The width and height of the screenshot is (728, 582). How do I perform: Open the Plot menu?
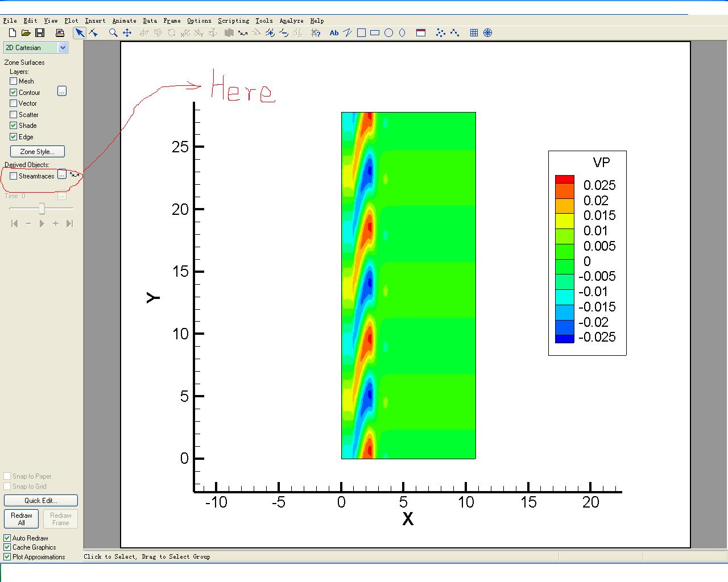(71, 20)
